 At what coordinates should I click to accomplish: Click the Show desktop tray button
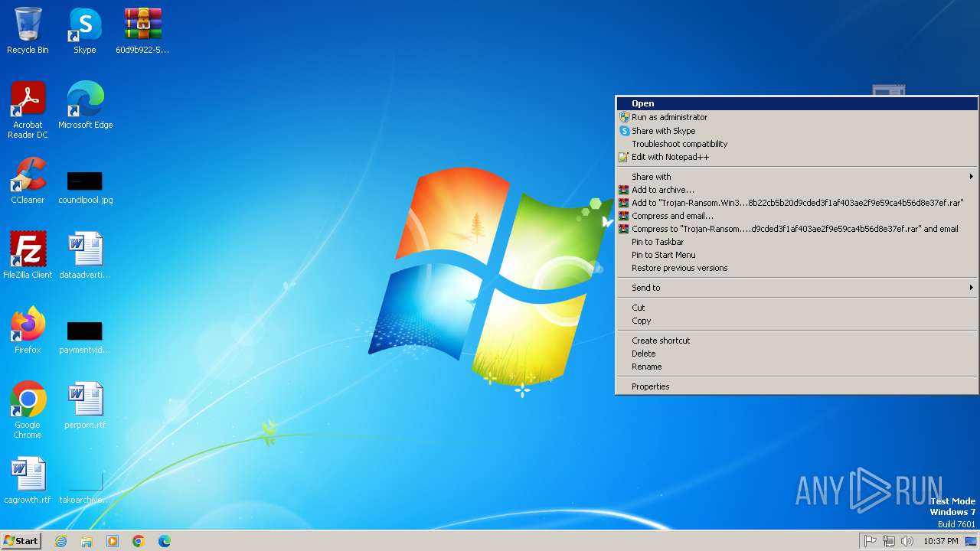972,541
